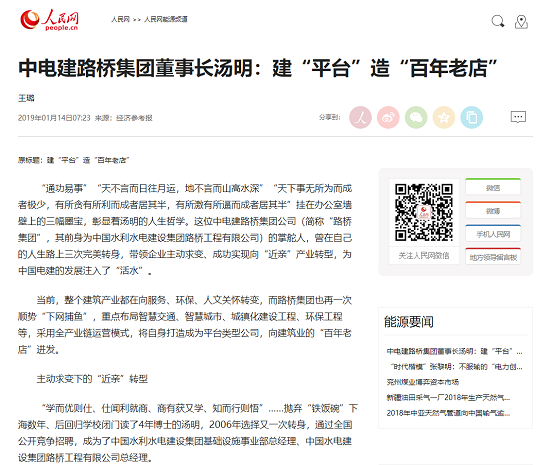
Task: Click the source text 经济参考报
Action: [x=134, y=118]
